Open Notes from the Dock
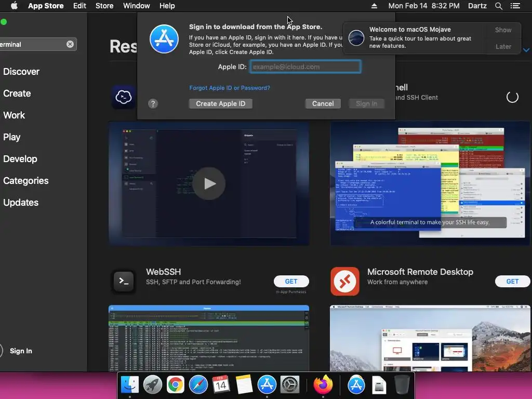Screen dimensions: 532x399 pos(244,385)
